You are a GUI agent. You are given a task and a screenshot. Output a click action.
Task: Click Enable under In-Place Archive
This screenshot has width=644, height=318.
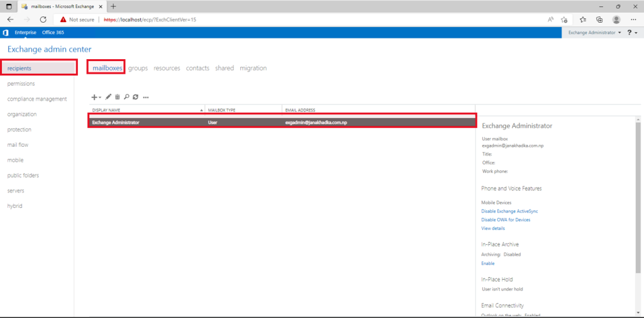click(488, 263)
